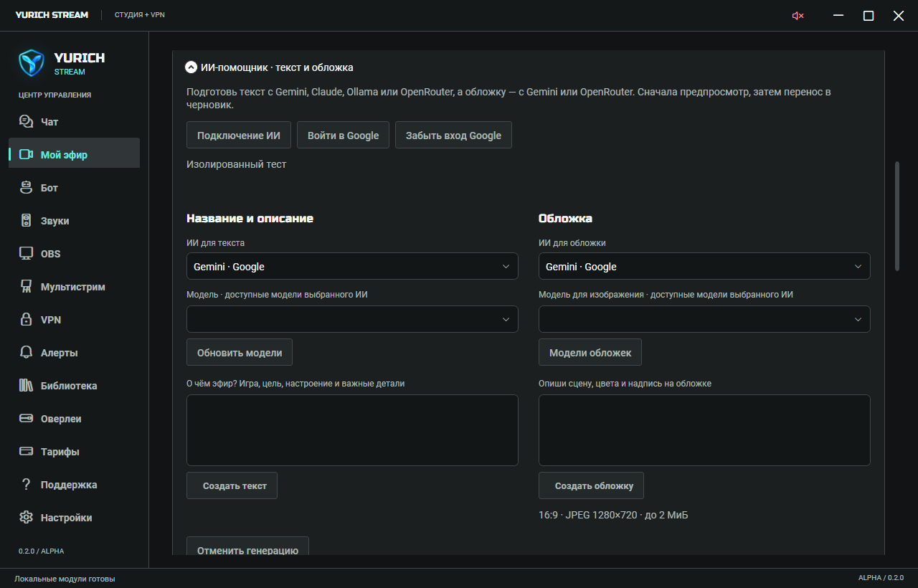Expand the text model selection dropdown
Image resolution: width=918 pixels, height=588 pixels.
[x=352, y=320]
